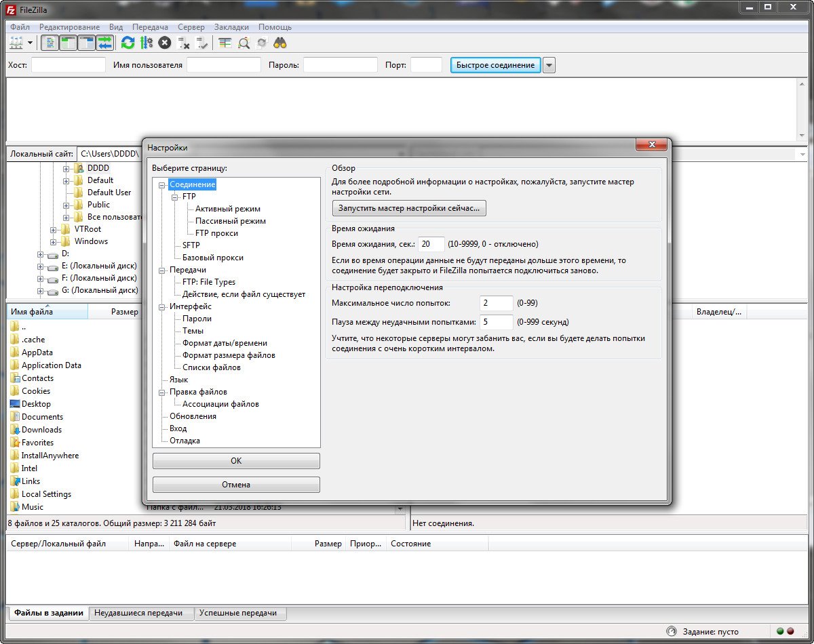The height and width of the screenshot is (644, 814).
Task: Click the Время ожидания seconds field
Action: click(x=431, y=244)
